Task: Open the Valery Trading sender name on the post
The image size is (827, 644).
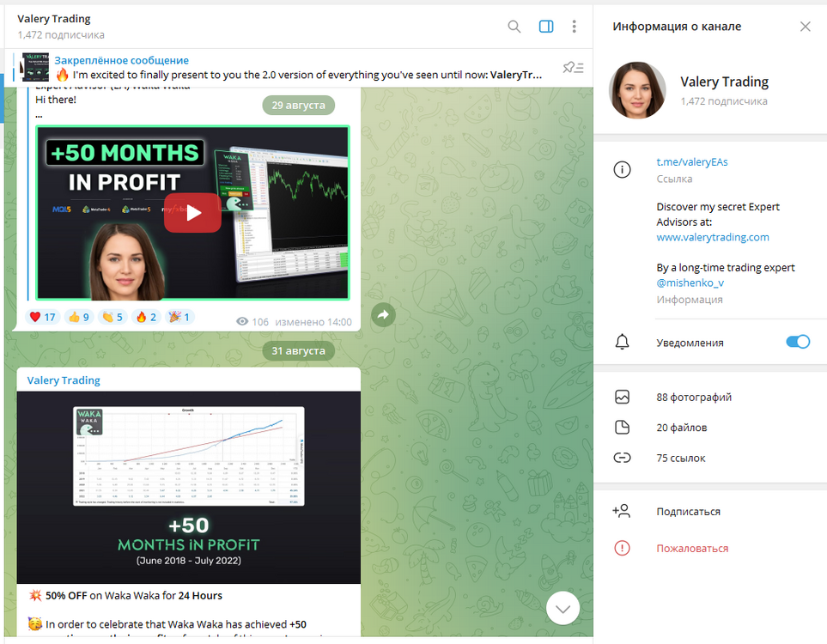Action: click(x=64, y=380)
